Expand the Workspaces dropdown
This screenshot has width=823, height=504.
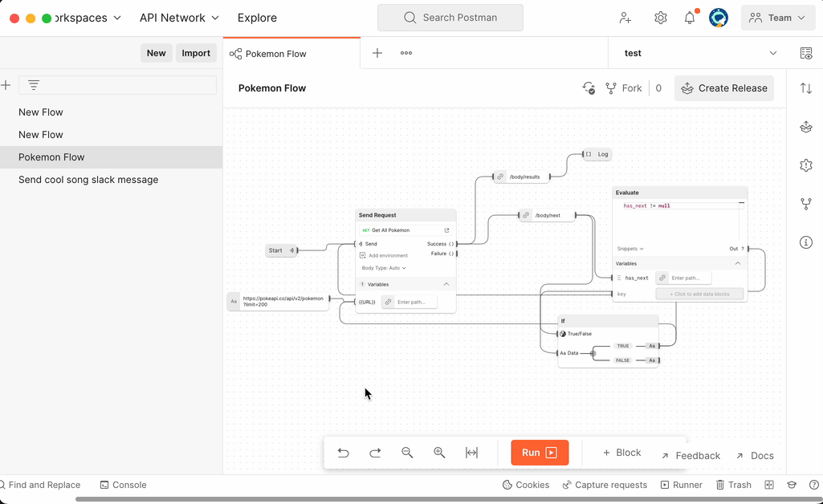tap(88, 18)
